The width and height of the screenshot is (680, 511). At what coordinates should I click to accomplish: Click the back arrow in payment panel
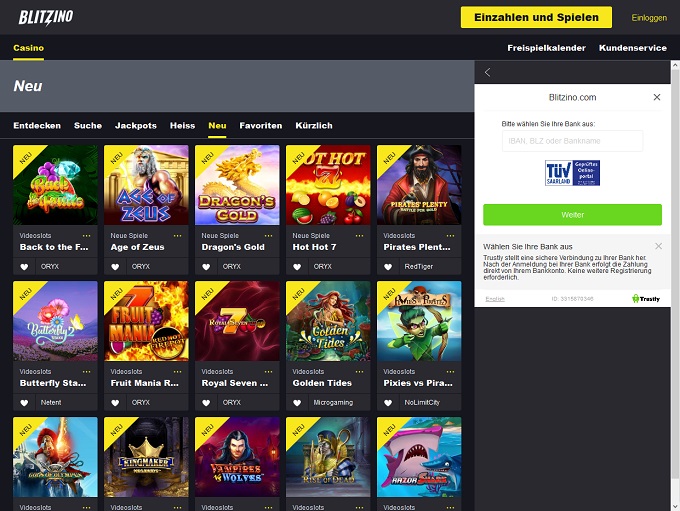[487, 73]
